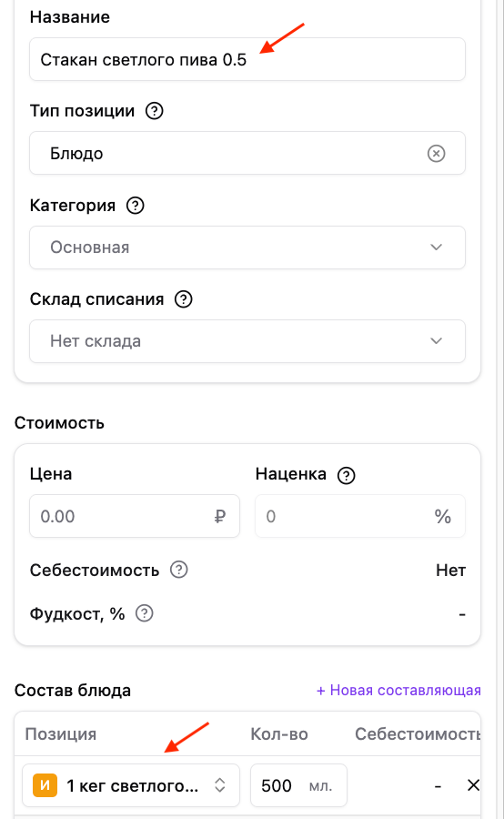Click the orange И ingredient badge
Viewport: 504px width, 819px height.
pos(45,785)
